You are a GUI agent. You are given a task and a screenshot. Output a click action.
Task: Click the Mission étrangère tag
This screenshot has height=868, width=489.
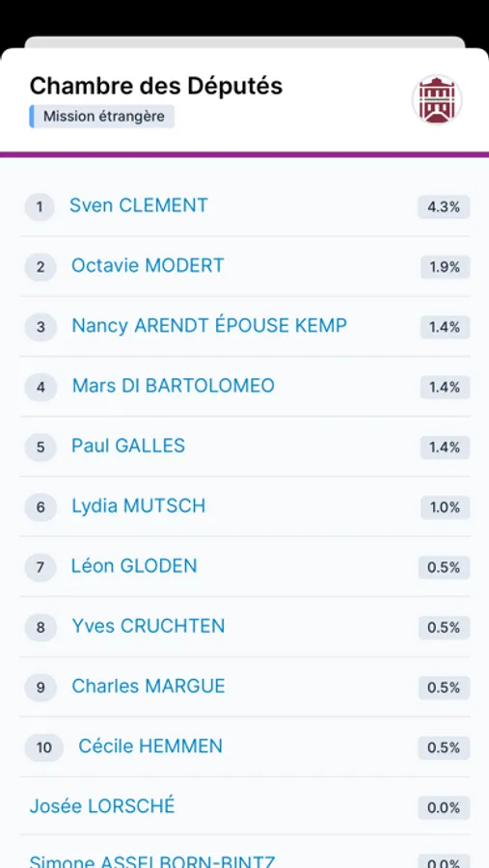[x=102, y=117]
